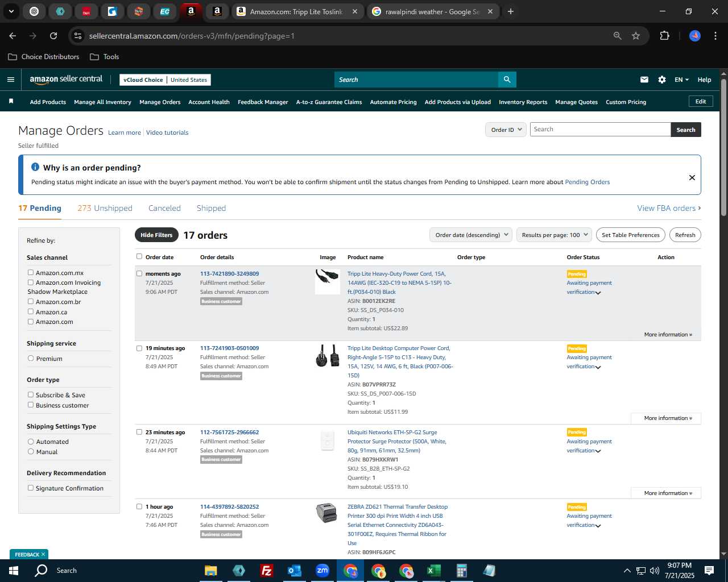Click the Refresh orders button
The height and width of the screenshot is (582, 728).
685,235
